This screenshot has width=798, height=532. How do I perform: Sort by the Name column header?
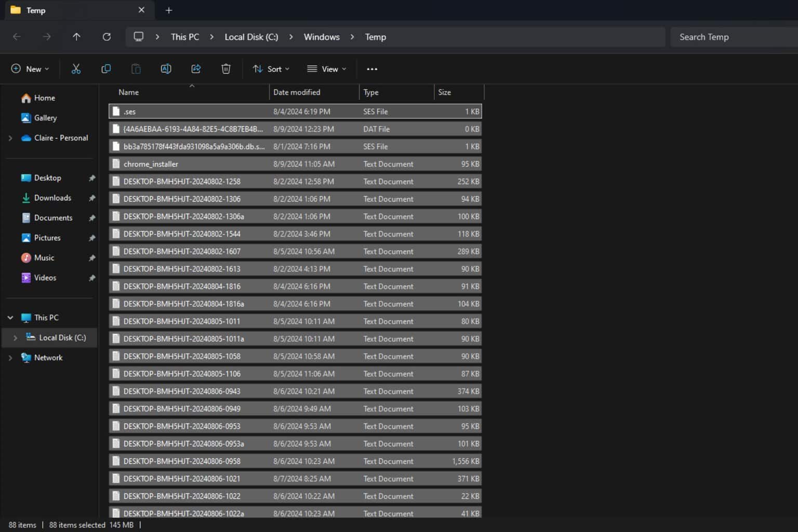coord(189,92)
